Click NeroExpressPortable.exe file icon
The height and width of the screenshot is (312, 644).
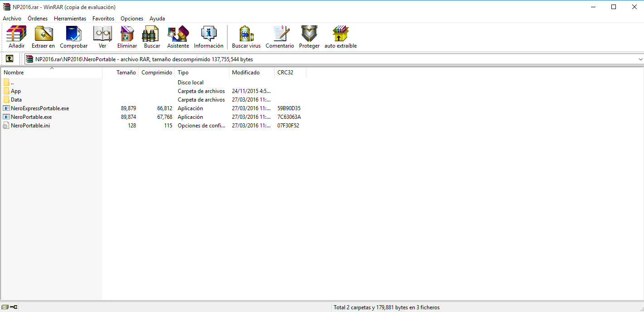[6, 108]
